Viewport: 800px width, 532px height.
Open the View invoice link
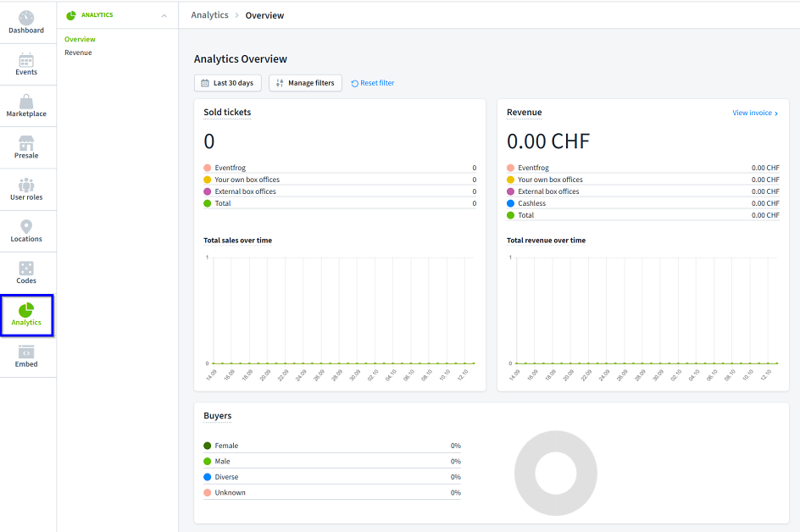[x=754, y=113]
